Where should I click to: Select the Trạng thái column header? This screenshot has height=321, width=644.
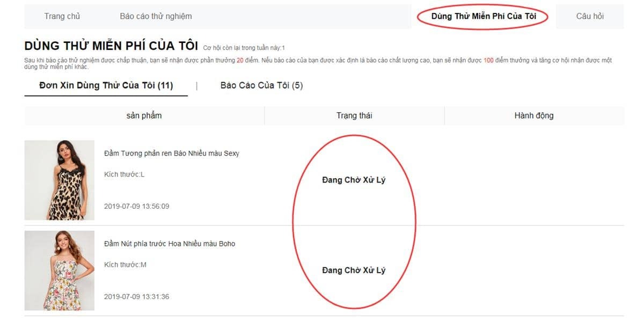coord(354,115)
